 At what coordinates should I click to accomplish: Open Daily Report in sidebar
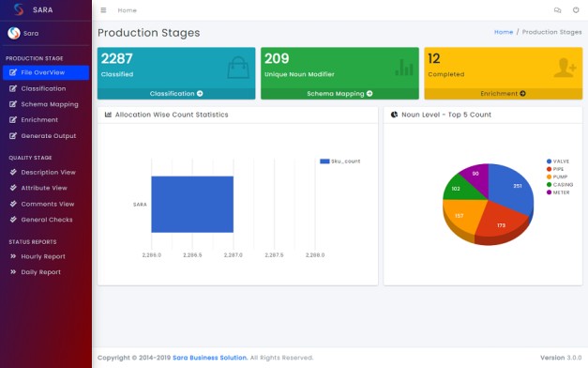pyautogui.click(x=46, y=272)
